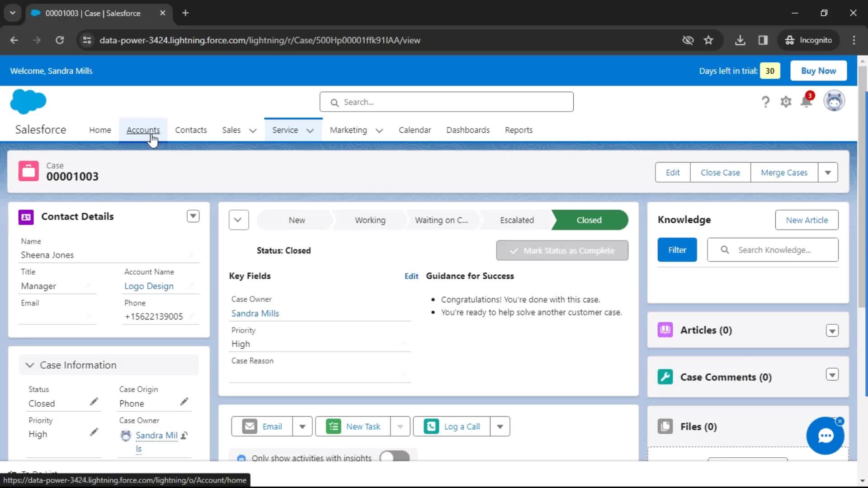
Task: Click the Buy Now button
Action: 818,71
